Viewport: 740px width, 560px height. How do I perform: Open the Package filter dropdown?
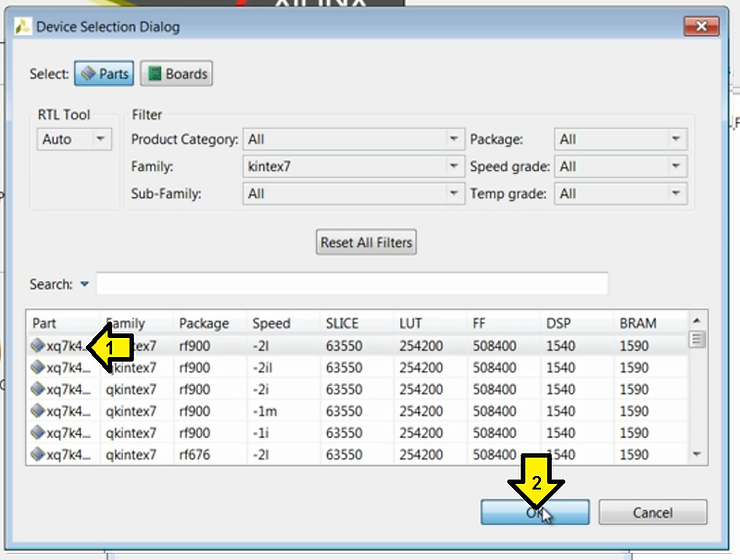[620, 140]
